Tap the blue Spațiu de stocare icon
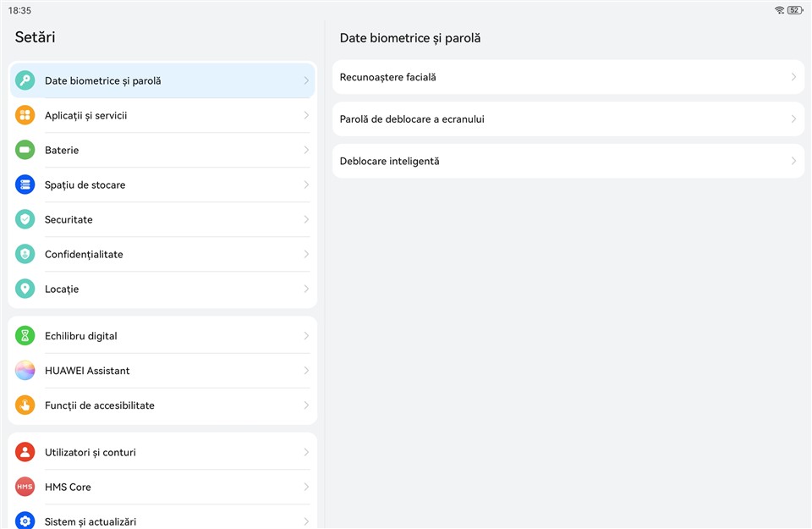 25,185
